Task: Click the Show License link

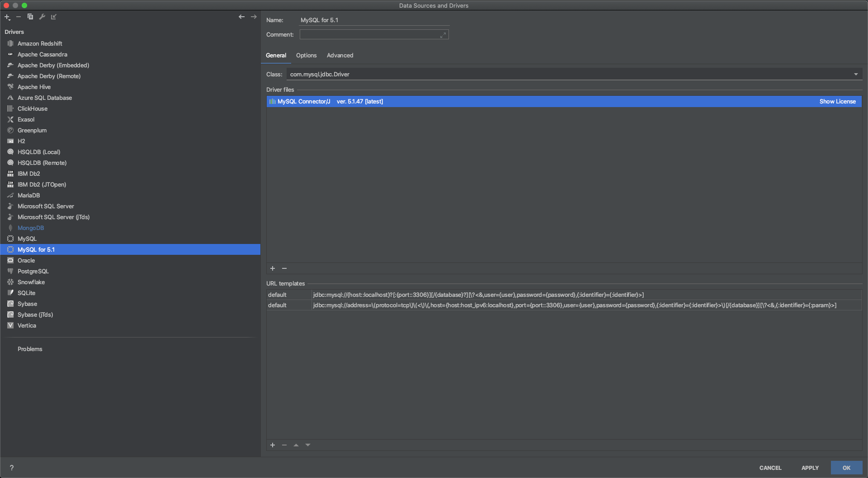Action: tap(837, 101)
